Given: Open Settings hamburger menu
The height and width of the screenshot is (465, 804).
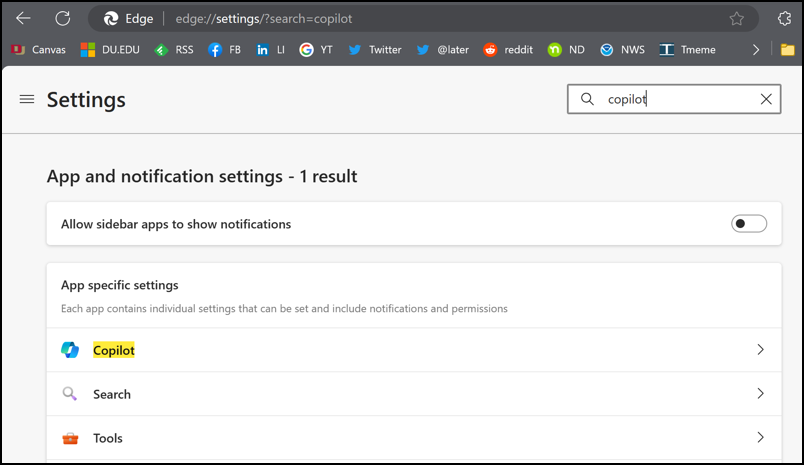Looking at the screenshot, I should tap(27, 99).
